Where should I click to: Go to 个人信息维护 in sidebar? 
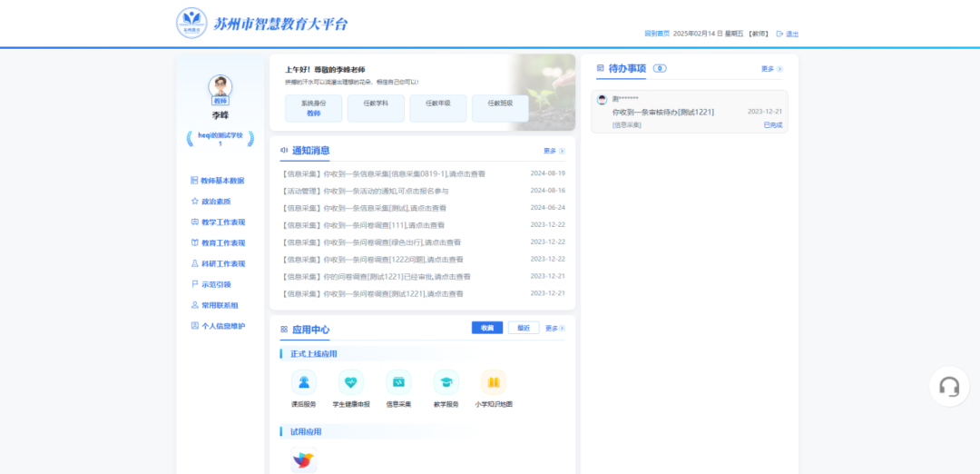tap(222, 326)
